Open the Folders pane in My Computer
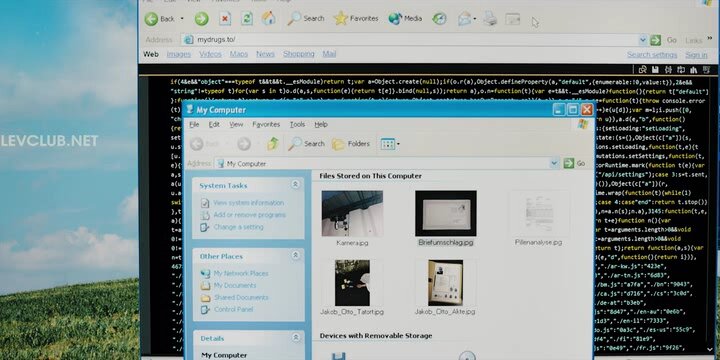 [351, 144]
